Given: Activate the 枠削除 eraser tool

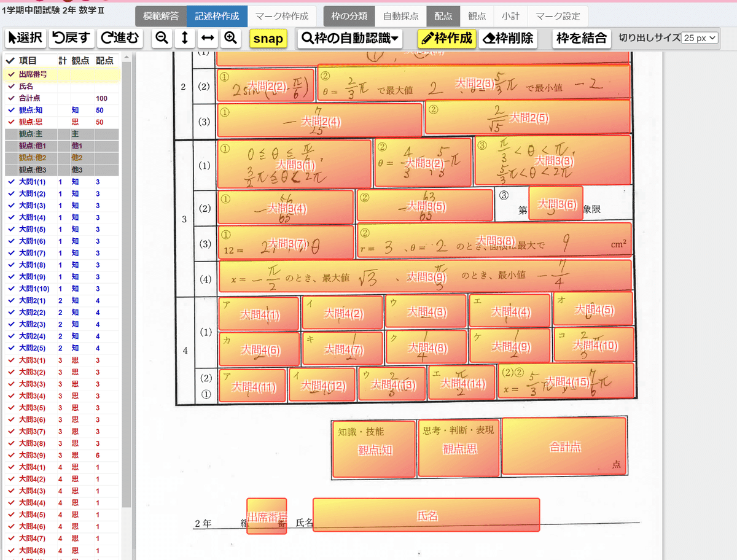Looking at the screenshot, I should coord(507,38).
